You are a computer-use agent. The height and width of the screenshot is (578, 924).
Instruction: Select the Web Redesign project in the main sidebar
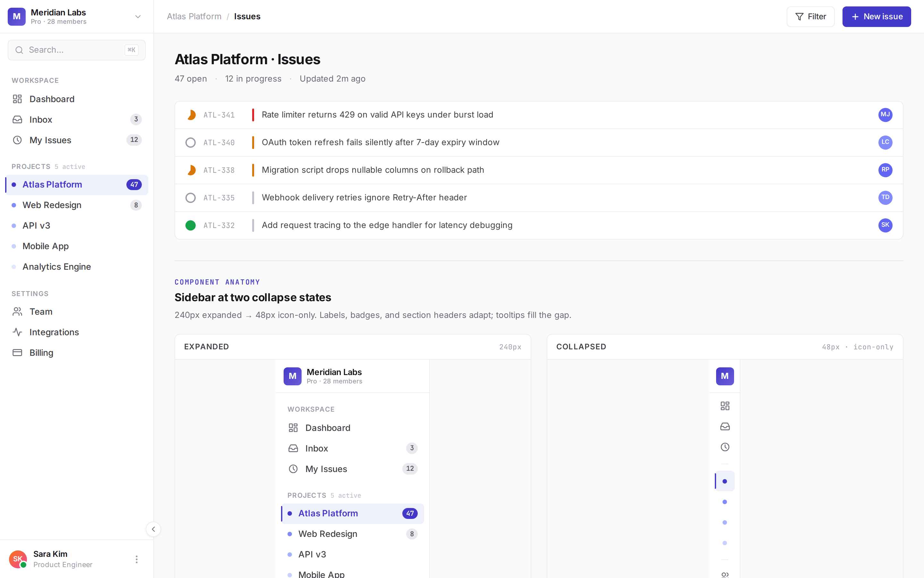(x=76, y=205)
